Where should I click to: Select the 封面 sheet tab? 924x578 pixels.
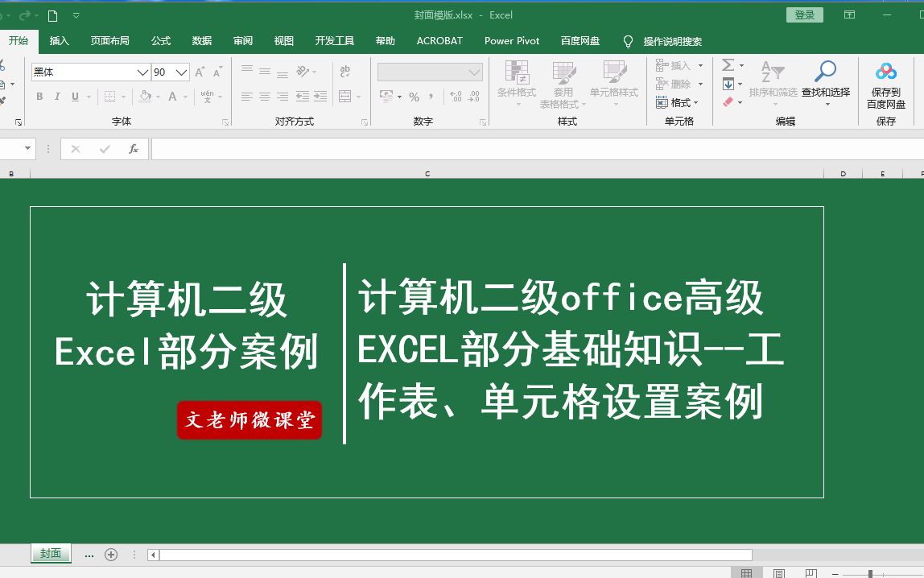[x=50, y=554]
